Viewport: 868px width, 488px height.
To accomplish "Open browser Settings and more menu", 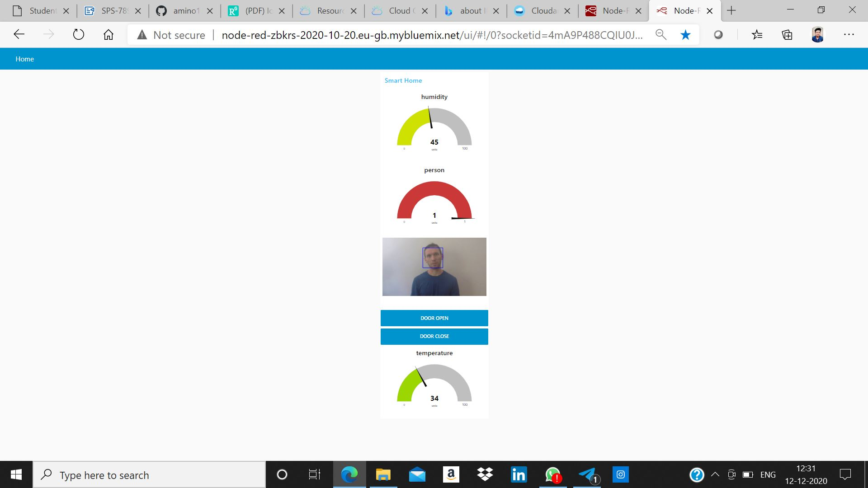I will 849,35.
